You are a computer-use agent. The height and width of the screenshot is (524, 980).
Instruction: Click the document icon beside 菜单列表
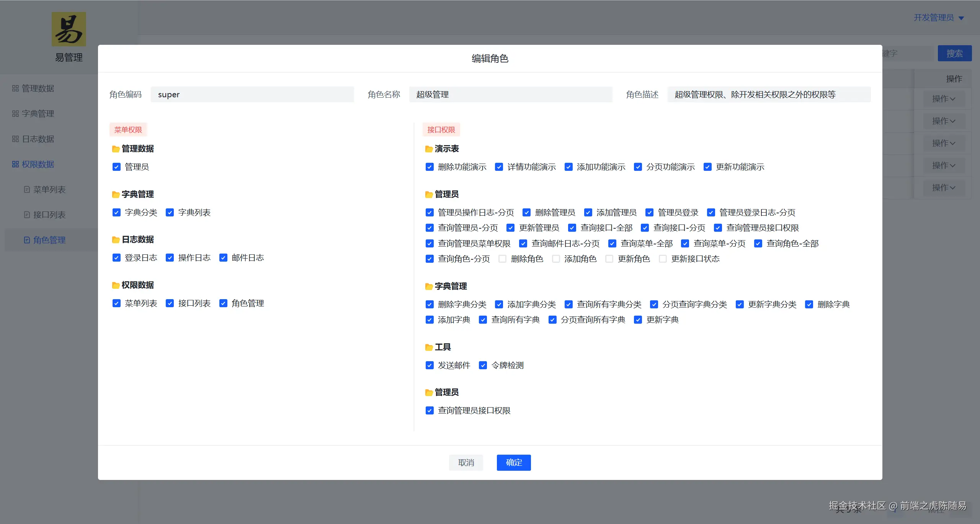[26, 189]
